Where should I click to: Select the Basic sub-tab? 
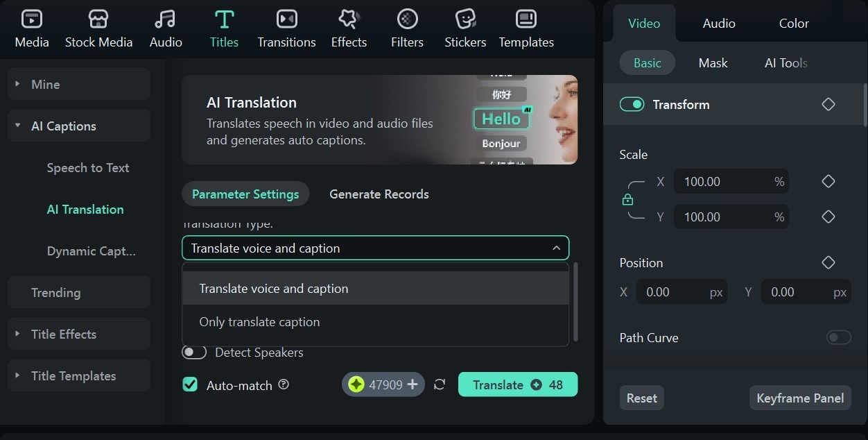point(647,62)
